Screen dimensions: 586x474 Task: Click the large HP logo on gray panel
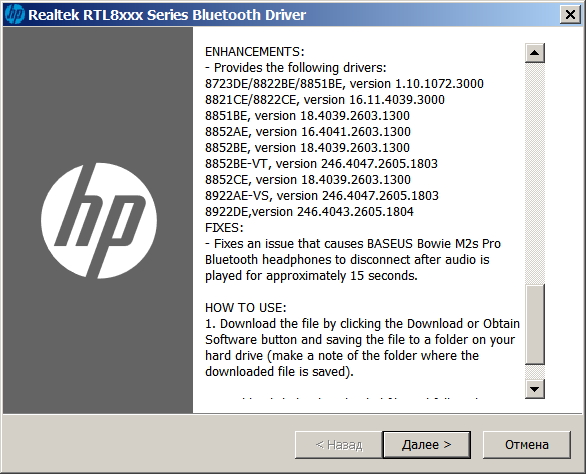click(99, 221)
